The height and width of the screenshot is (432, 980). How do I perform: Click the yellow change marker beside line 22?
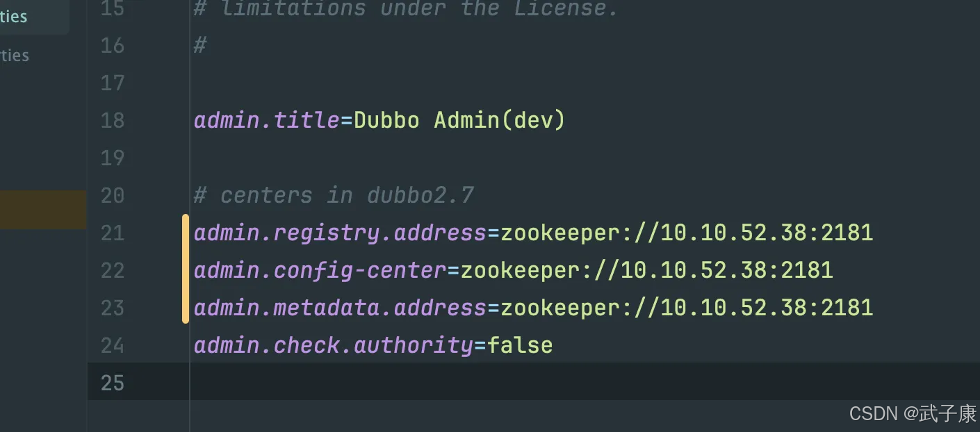pos(186,269)
